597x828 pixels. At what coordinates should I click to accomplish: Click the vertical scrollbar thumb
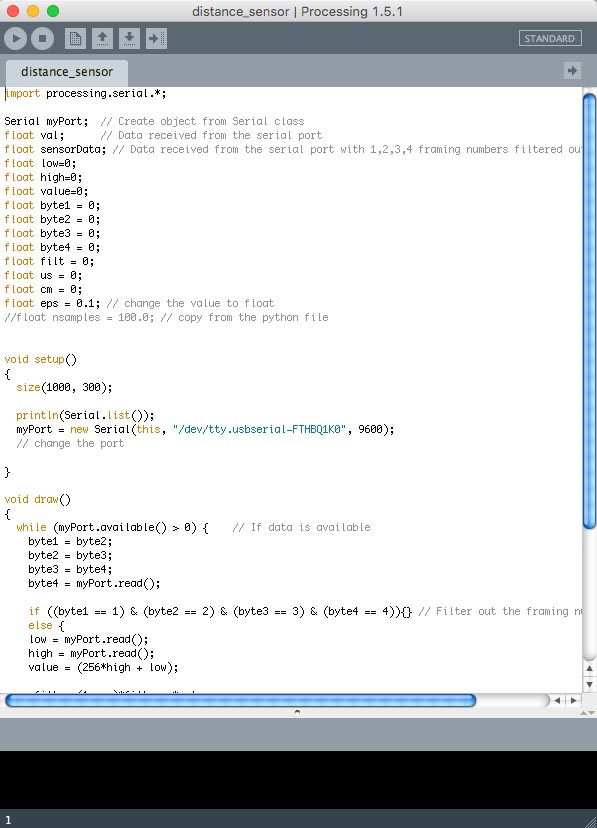(589, 310)
